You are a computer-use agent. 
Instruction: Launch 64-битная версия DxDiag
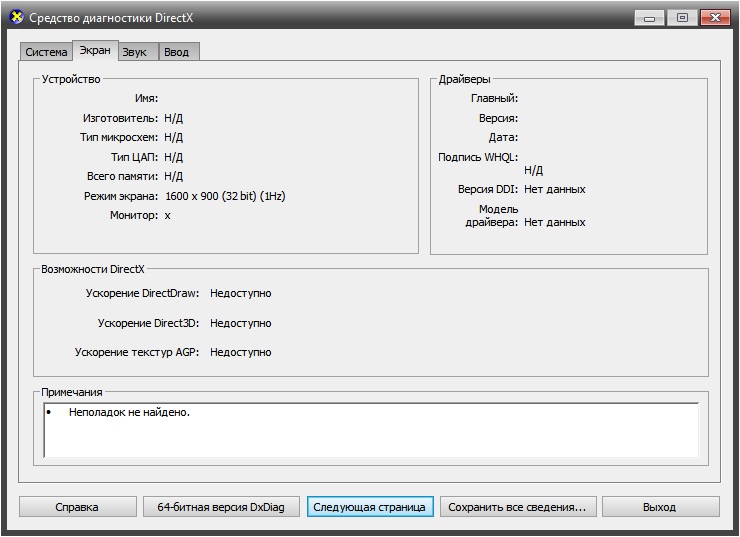tap(221, 507)
